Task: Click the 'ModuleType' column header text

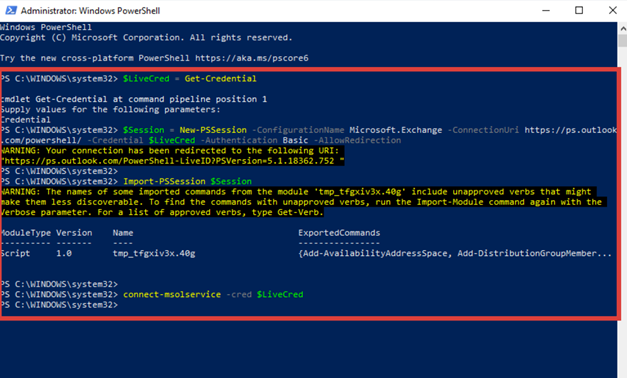Action: point(26,233)
